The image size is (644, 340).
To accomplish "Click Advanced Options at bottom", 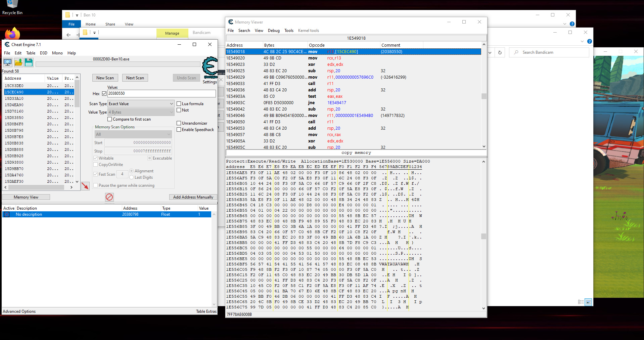I will (x=19, y=311).
